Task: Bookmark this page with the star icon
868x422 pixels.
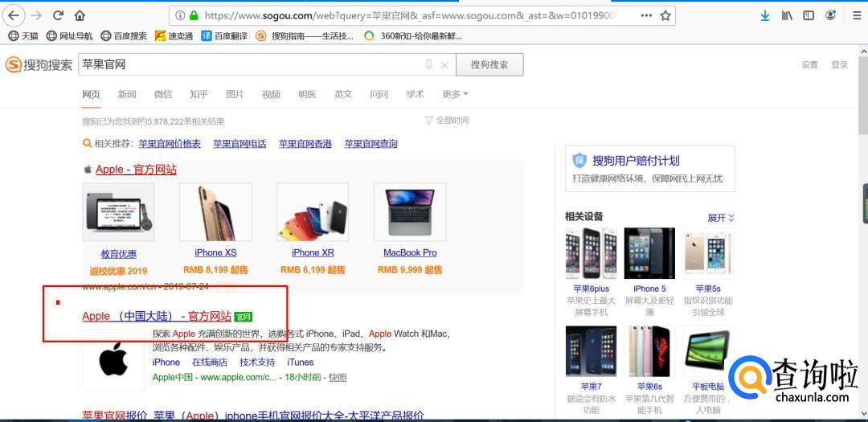Action: click(x=665, y=15)
